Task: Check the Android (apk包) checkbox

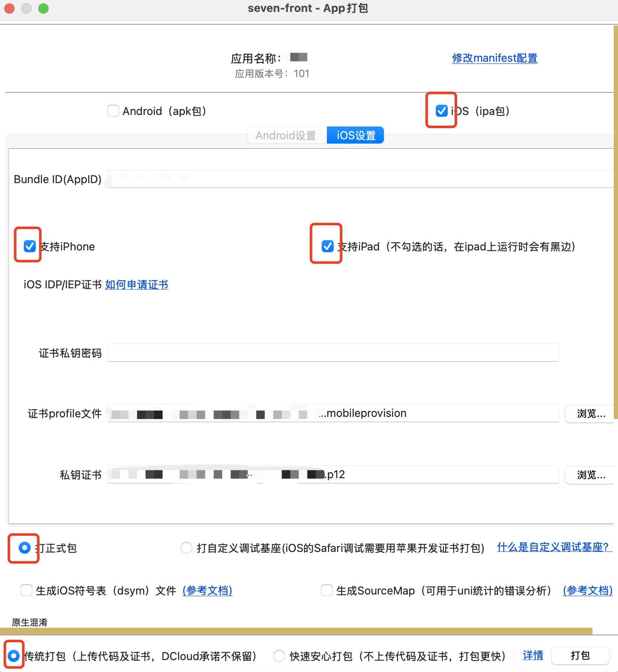Action: point(113,111)
